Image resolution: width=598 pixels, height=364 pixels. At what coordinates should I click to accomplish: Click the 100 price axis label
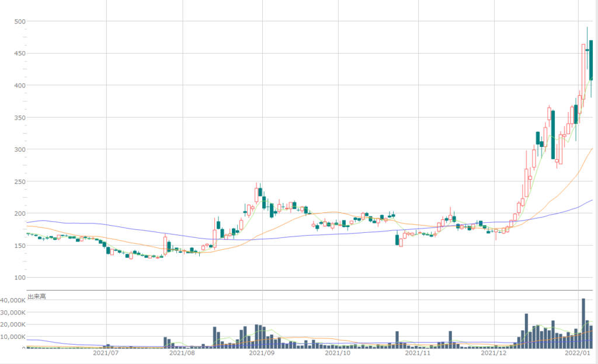20,278
